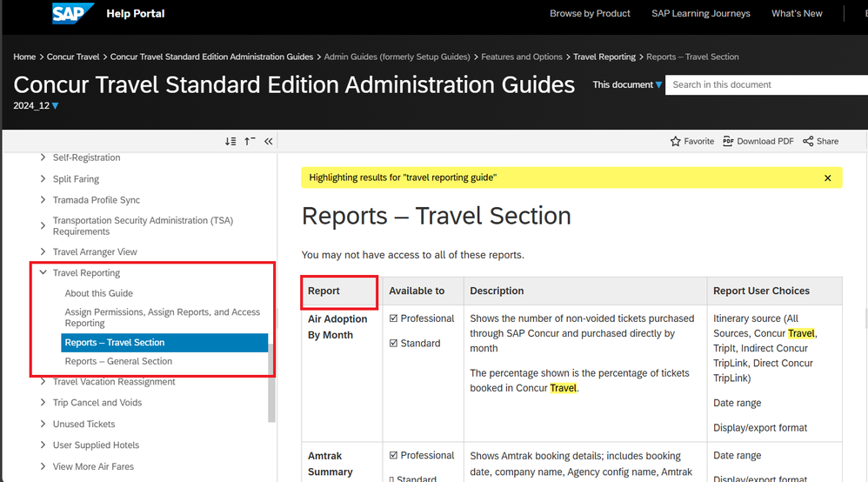Viewport: 868px width, 482px height.
Task: Go to Home breadcrumb
Action: point(24,57)
